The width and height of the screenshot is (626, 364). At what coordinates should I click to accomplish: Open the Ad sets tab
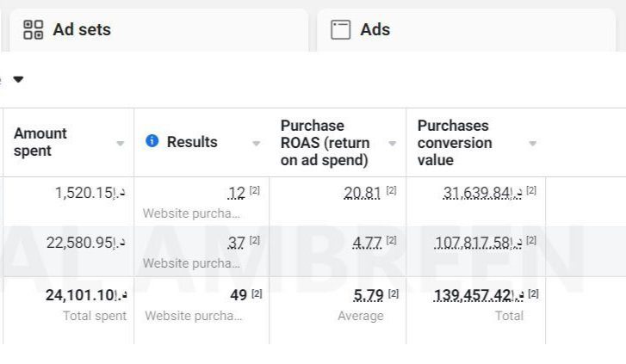(x=82, y=30)
